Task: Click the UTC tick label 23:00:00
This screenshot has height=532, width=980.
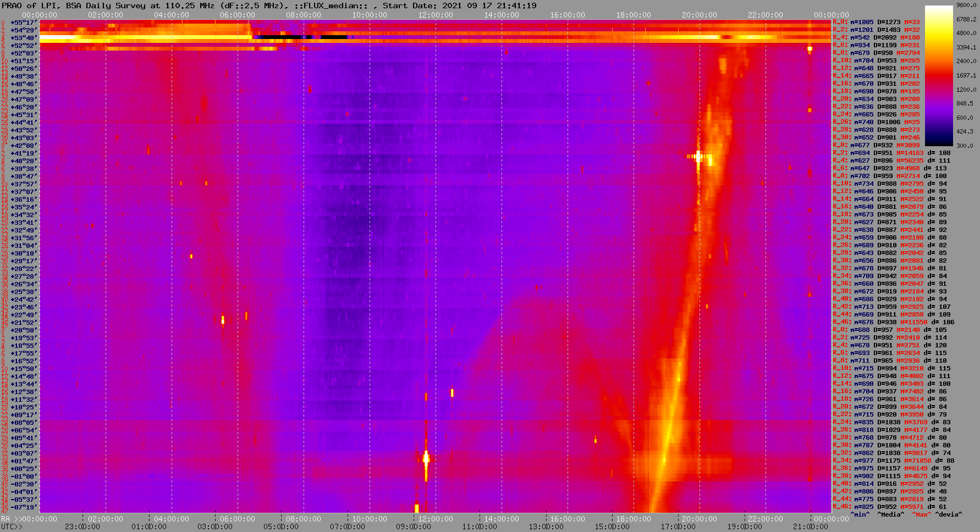Action: (82, 527)
